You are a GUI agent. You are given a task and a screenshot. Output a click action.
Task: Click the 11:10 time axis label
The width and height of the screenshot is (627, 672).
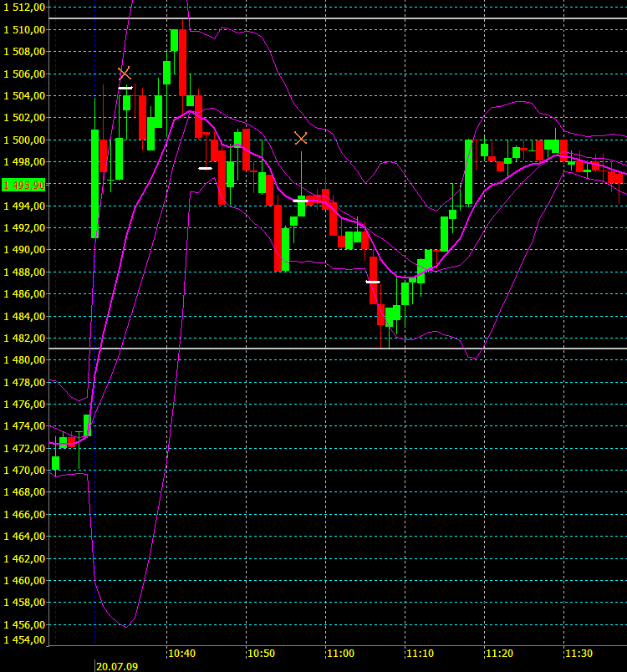tap(420, 654)
